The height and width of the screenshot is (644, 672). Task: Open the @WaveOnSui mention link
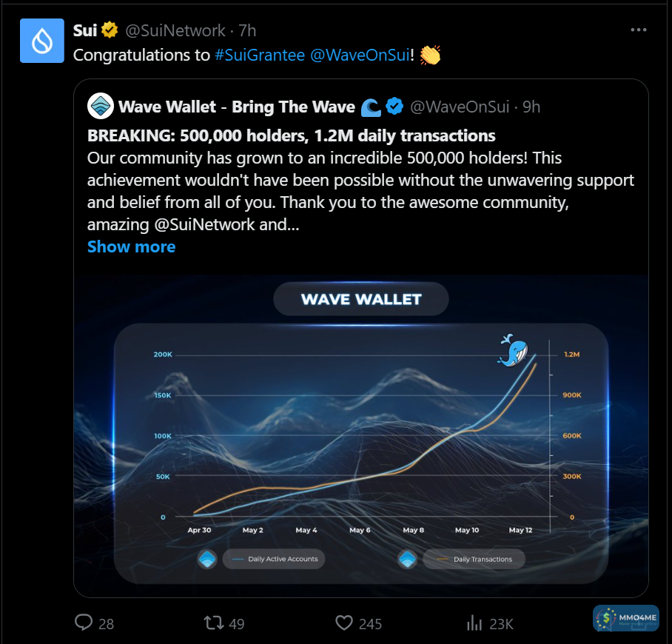(x=359, y=55)
